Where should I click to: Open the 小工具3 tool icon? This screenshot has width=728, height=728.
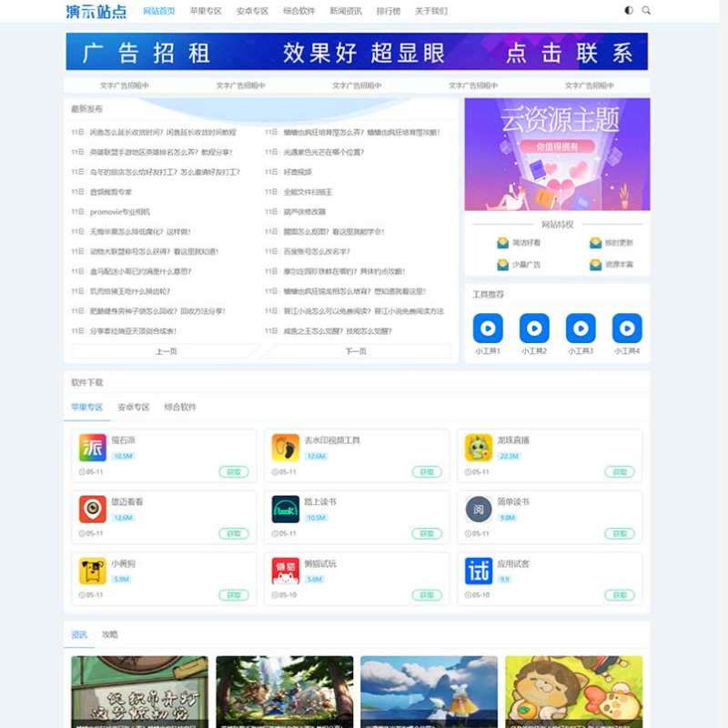[581, 328]
